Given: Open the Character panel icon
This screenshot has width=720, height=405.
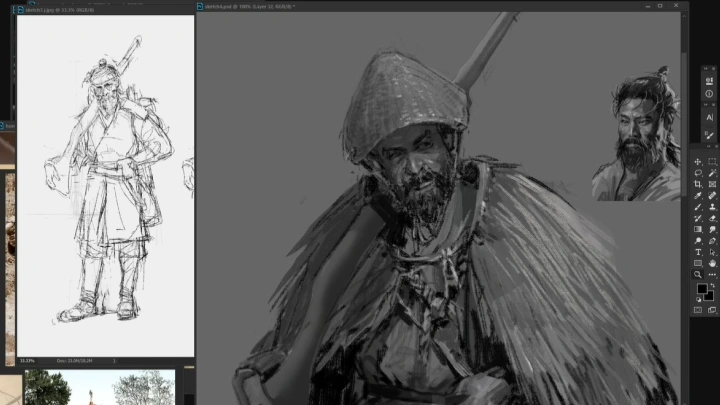Looking at the screenshot, I should [x=709, y=118].
